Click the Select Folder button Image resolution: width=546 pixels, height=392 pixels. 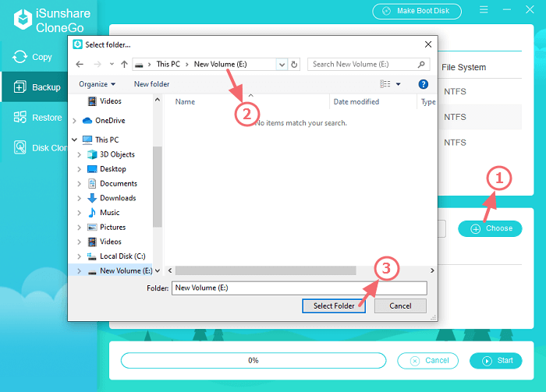click(x=334, y=306)
